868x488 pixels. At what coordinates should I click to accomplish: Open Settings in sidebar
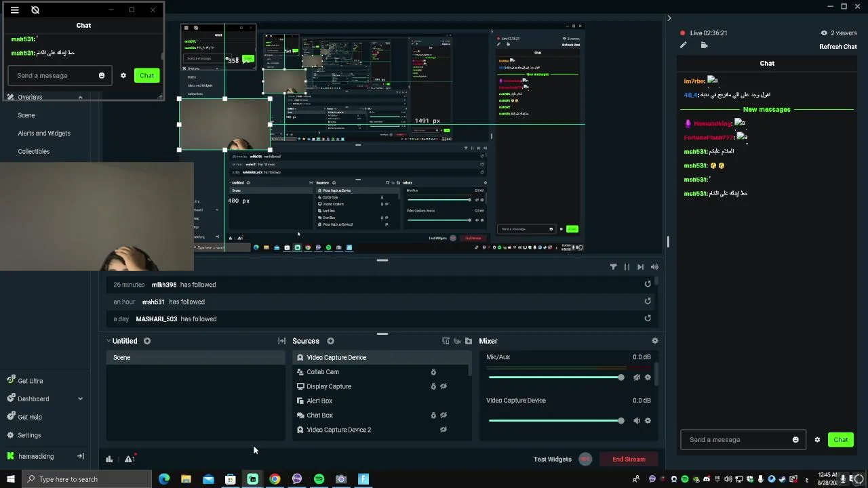click(24, 435)
